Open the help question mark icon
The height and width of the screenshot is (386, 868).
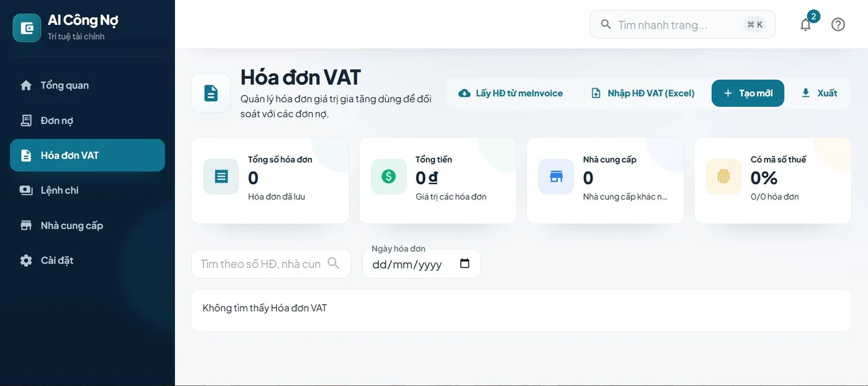click(838, 25)
